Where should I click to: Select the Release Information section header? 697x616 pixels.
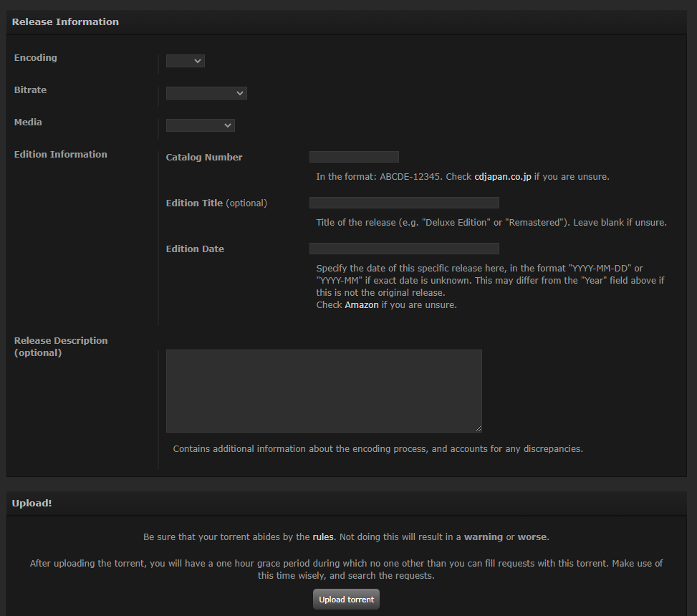coord(65,22)
